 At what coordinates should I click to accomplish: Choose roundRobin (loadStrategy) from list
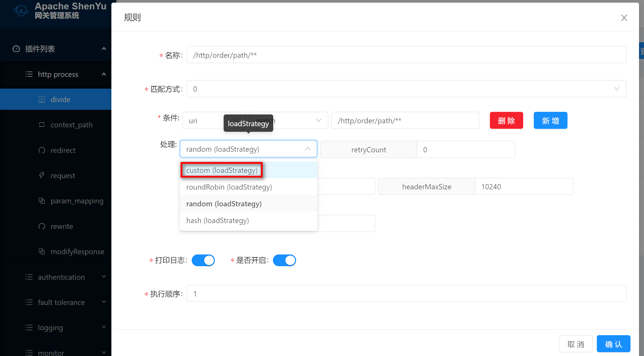point(229,187)
